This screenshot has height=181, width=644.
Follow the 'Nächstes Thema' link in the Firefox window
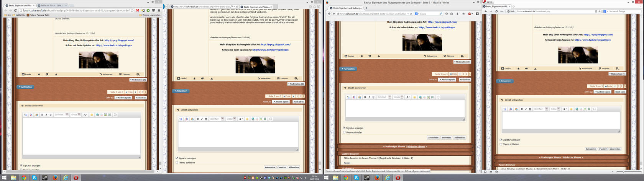417,147
